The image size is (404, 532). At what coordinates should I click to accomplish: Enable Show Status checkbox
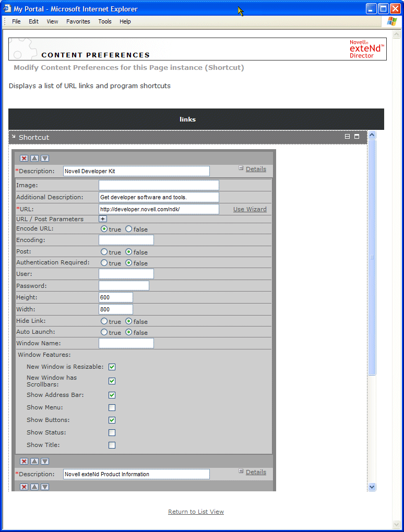(x=112, y=433)
